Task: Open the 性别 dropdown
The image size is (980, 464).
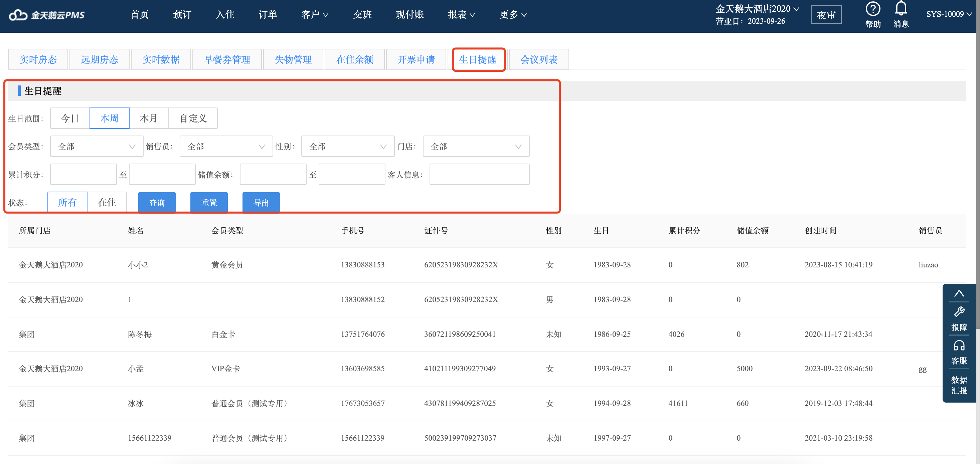Action: pos(348,147)
